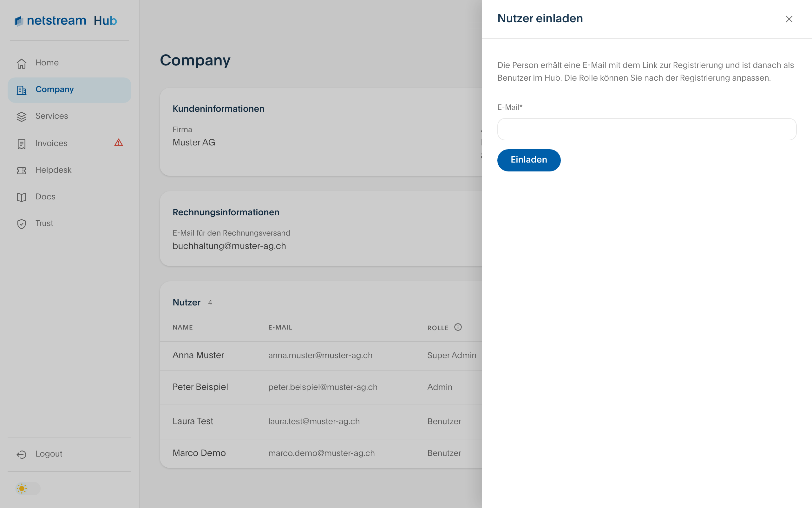Click the Helpdesk ticket icon
This screenshot has height=508, width=812.
[x=22, y=171]
